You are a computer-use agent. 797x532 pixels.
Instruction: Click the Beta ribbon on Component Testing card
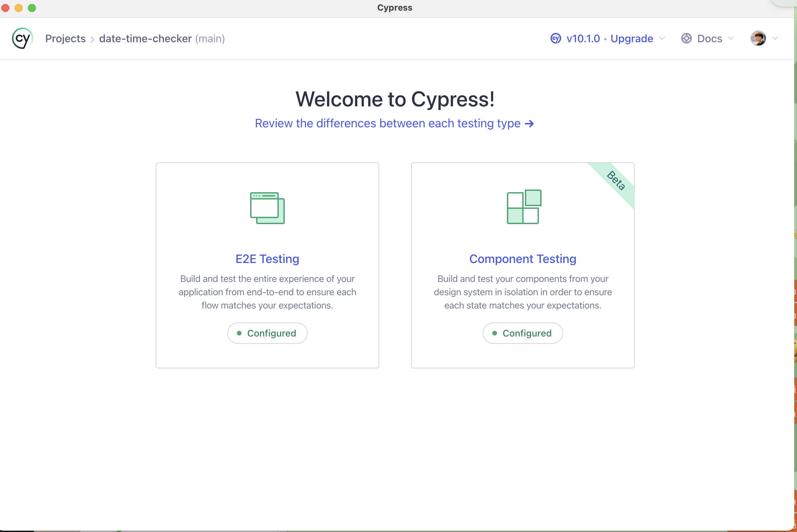616,180
